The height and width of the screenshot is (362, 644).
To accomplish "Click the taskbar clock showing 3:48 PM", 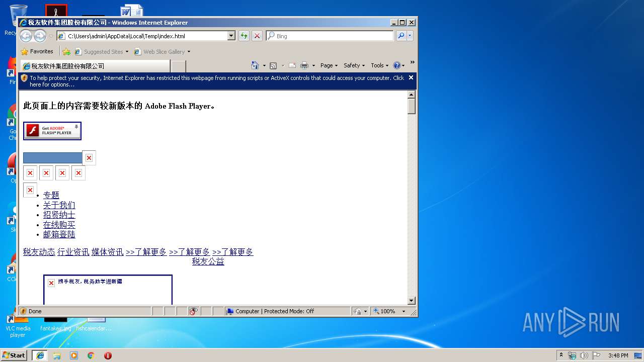I will click(x=618, y=355).
